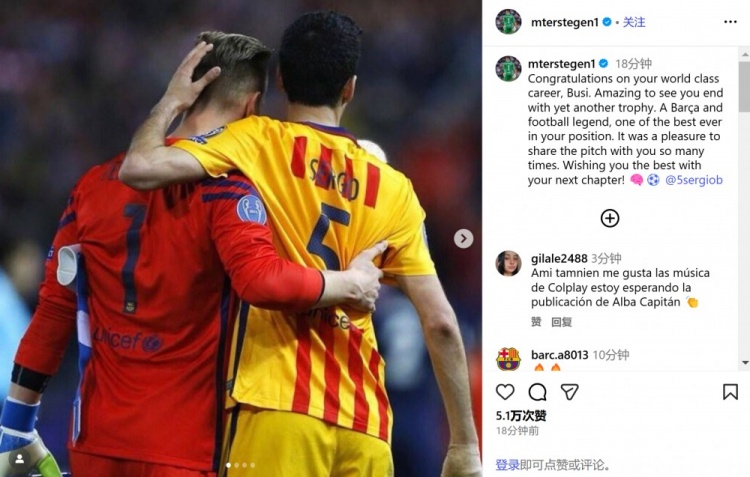Go to next photo with carousel arrow
Image resolution: width=750 pixels, height=477 pixels.
point(463,238)
